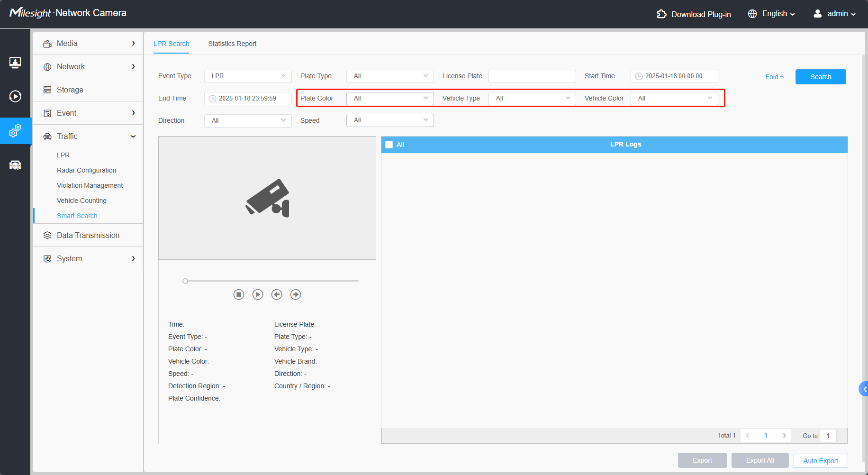
Task: Check the All checkbox in LPR Logs
Action: pyautogui.click(x=389, y=145)
